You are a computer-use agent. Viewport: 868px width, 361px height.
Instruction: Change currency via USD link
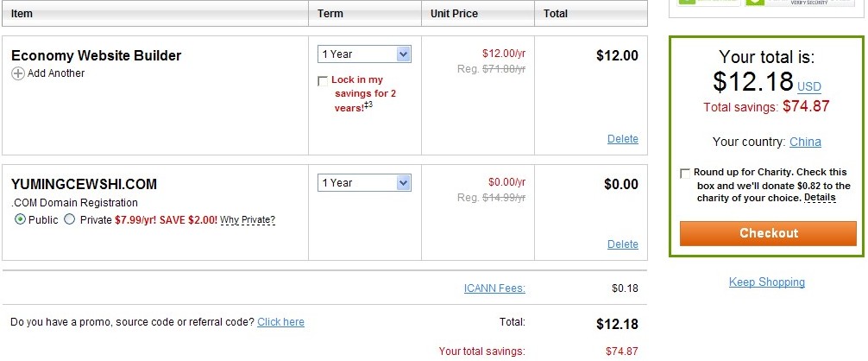808,87
